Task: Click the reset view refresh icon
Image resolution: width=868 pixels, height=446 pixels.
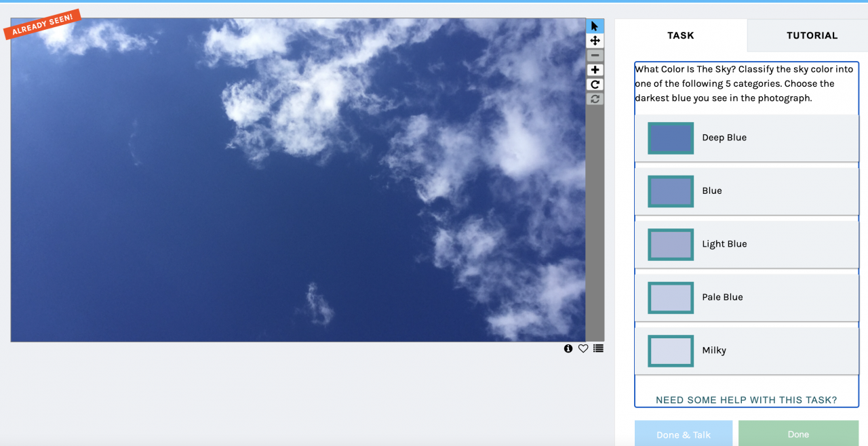Action: coord(595,99)
